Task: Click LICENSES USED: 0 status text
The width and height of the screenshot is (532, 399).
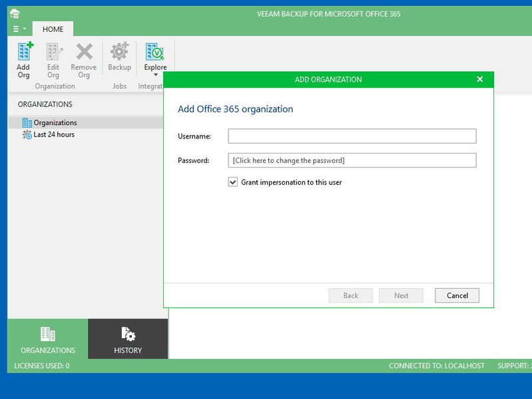Action: click(x=42, y=366)
